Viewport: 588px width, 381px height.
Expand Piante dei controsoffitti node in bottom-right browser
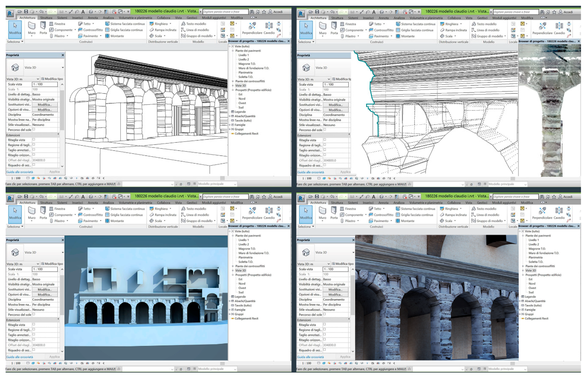click(523, 266)
